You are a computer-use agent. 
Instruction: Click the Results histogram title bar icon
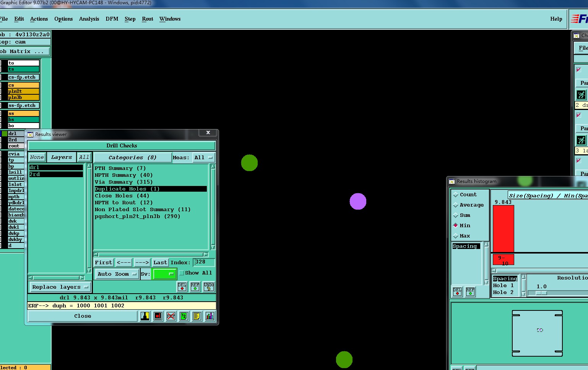[x=452, y=181]
